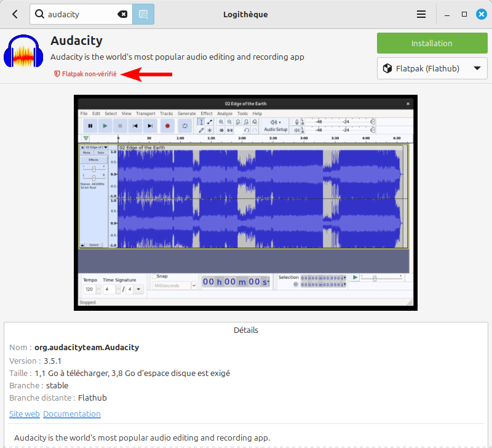Open the Site web link
This screenshot has width=492, height=448.
25,414
